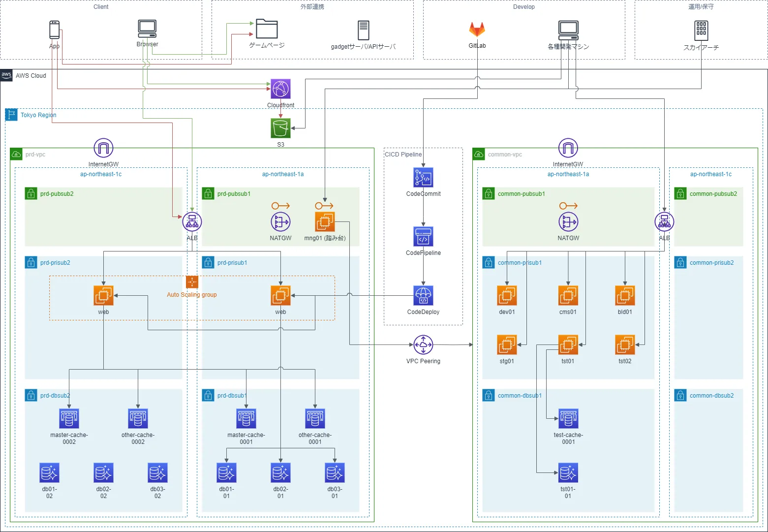The image size is (768, 532).
Task: Click the GitLab fox logo
Action: 477,30
